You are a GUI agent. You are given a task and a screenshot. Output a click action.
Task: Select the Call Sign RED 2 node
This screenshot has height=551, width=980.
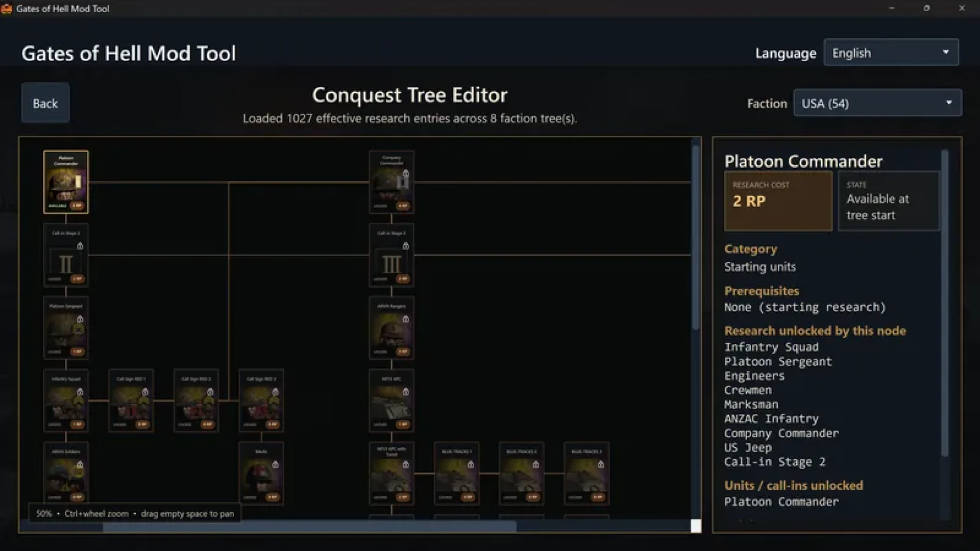click(196, 400)
